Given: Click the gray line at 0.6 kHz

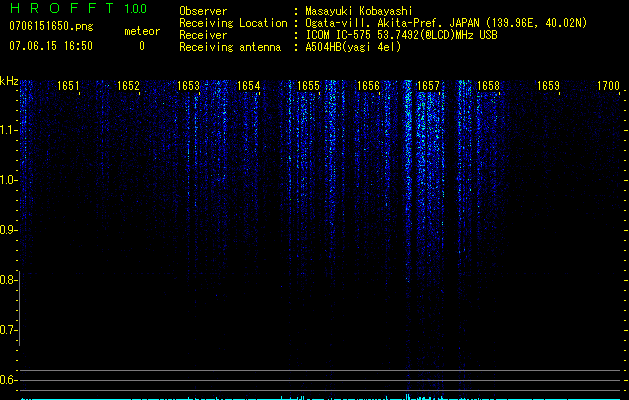Looking at the screenshot, I should [x=319, y=380].
